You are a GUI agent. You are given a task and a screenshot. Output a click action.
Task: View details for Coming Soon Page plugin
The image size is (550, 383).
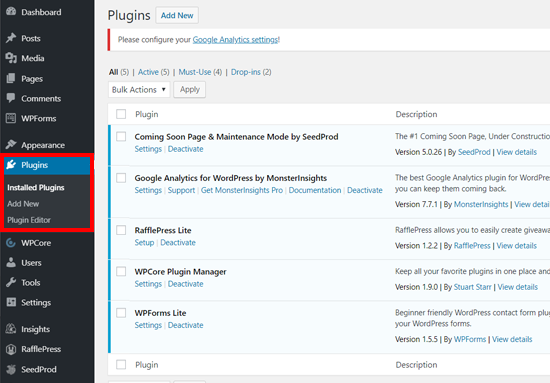point(516,152)
